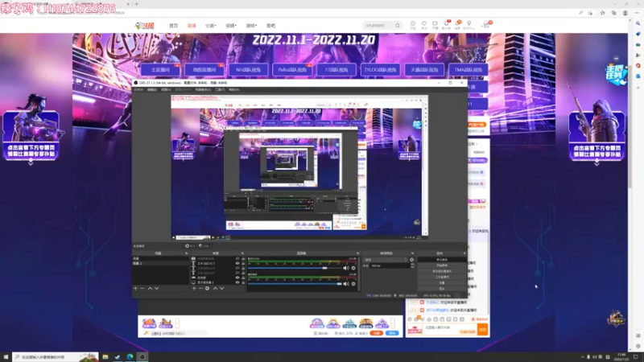
Task: Open the streamer task floating badge
Action: point(617,74)
